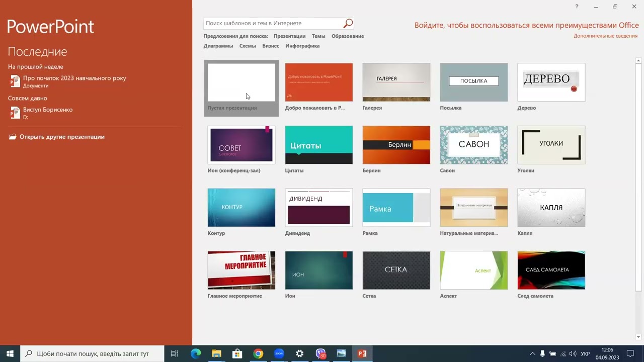
Task: Open battery status tray icon
Action: (552, 354)
